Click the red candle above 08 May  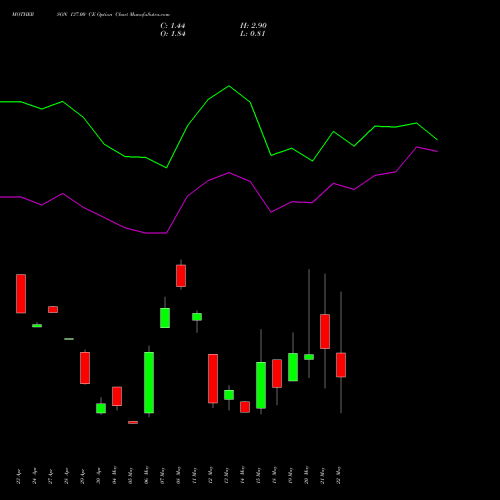181,276
